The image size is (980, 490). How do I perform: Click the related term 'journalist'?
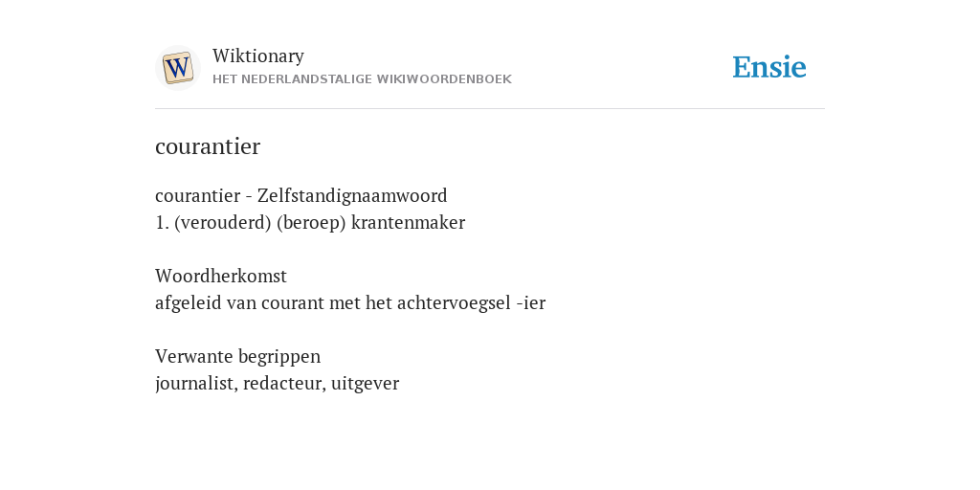coord(196,383)
